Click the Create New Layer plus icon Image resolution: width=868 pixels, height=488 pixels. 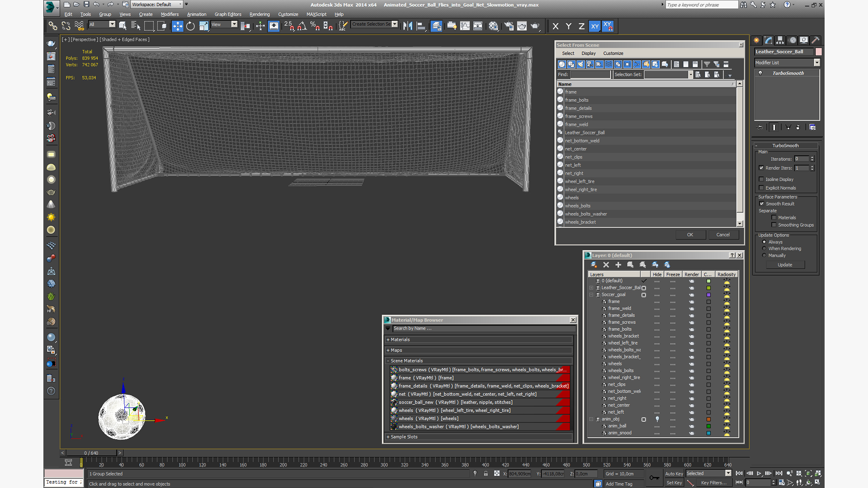618,265
